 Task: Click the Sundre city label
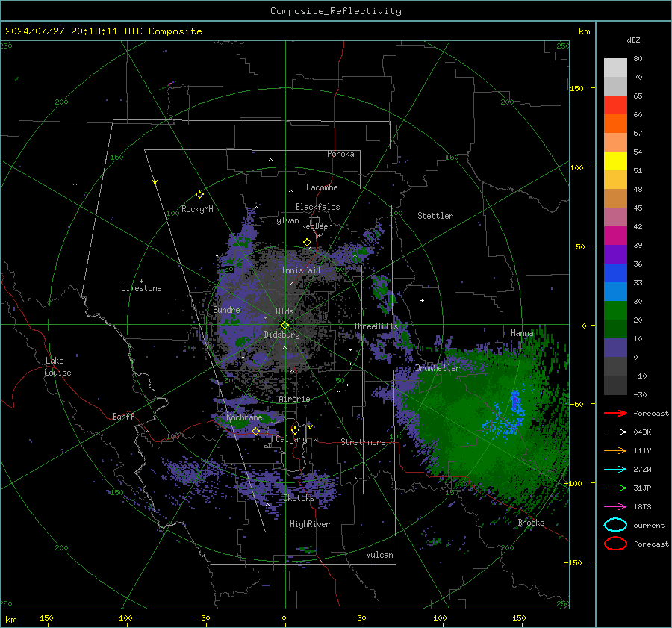click(x=226, y=309)
